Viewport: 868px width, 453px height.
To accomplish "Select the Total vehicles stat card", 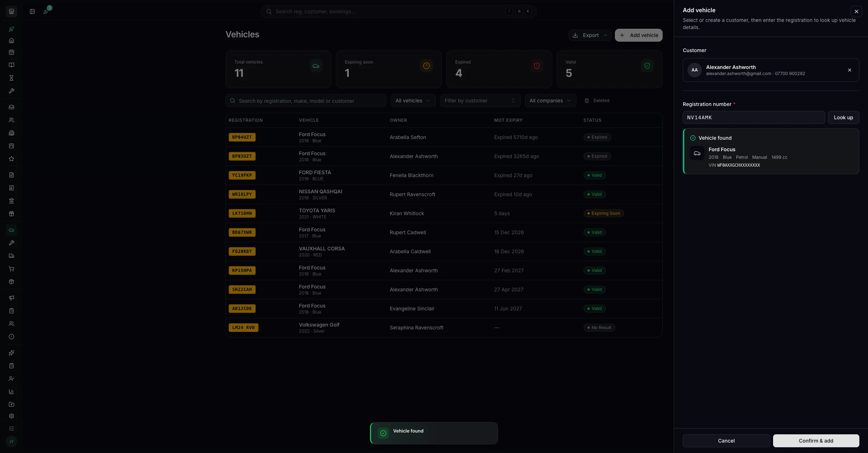I will [x=278, y=69].
